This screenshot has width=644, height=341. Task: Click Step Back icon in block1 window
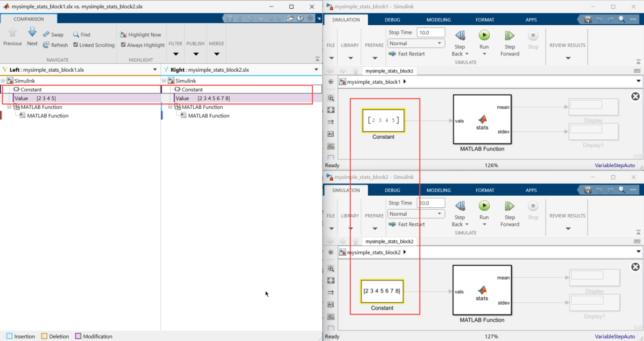pyautogui.click(x=460, y=35)
